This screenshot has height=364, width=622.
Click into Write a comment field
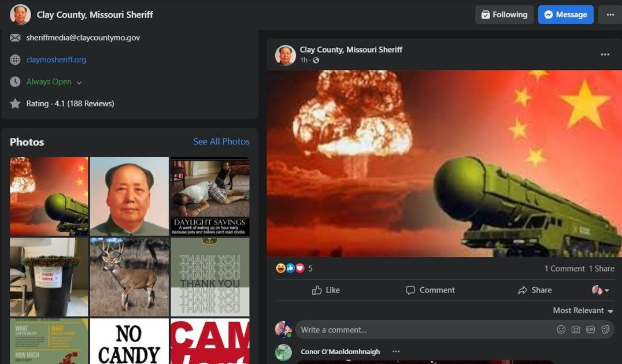pyautogui.click(x=422, y=329)
